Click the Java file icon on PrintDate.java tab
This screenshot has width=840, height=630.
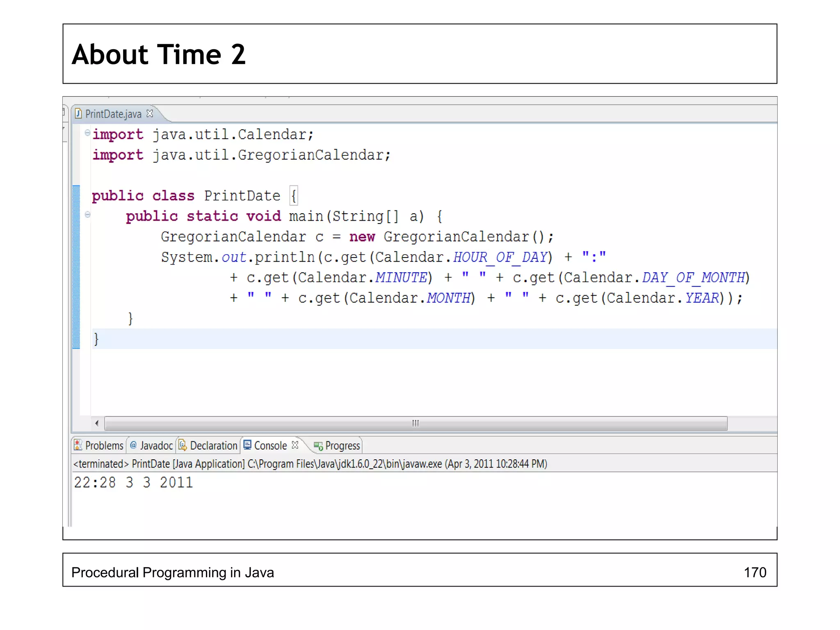click(x=78, y=114)
